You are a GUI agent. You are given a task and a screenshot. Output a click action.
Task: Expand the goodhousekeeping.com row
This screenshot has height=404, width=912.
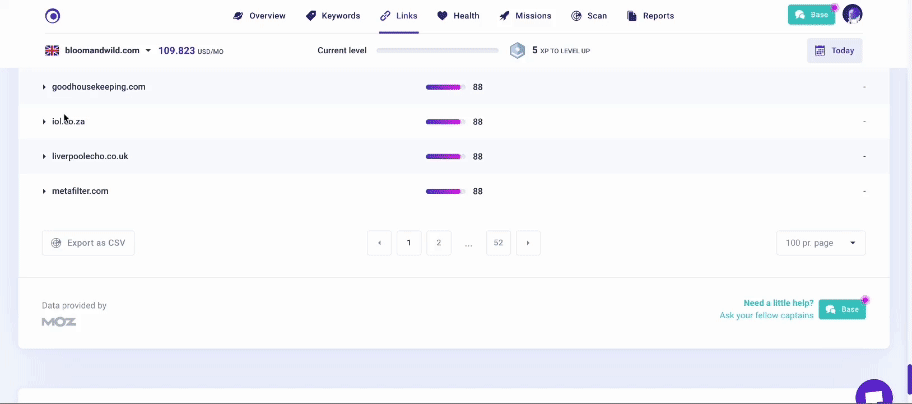44,87
